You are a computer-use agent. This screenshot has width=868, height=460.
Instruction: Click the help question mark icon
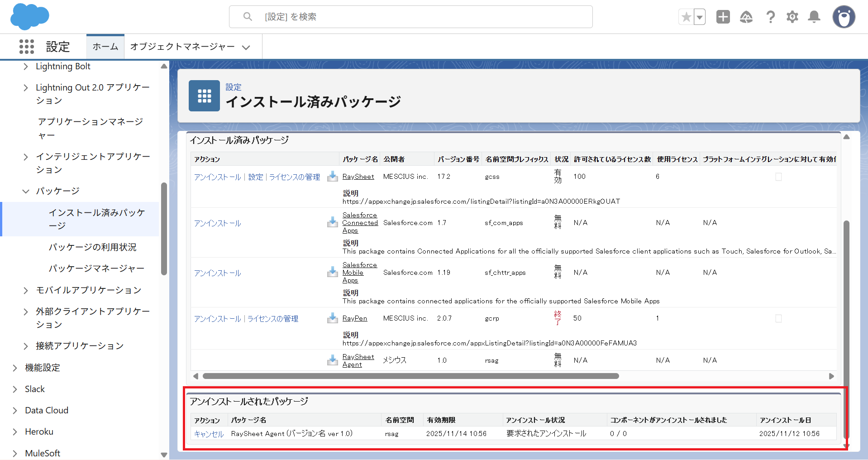click(770, 17)
